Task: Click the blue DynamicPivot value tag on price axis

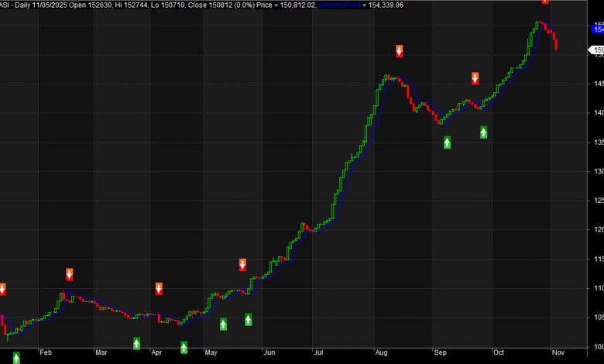Action: coord(598,29)
